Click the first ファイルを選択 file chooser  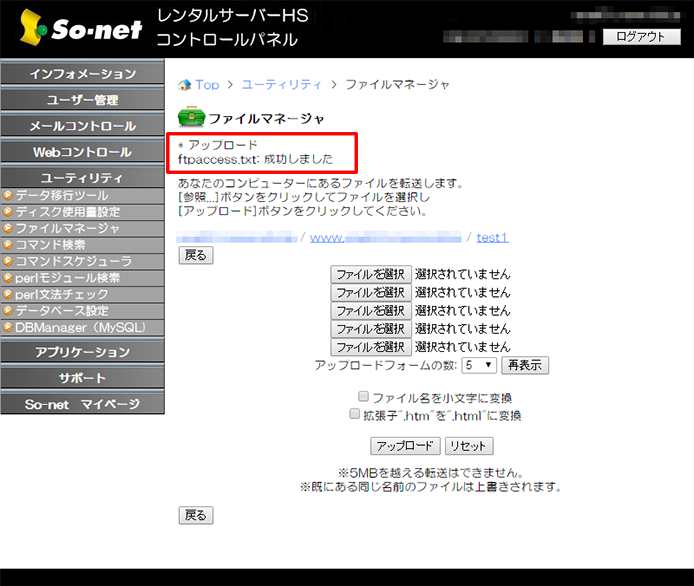pos(370,275)
